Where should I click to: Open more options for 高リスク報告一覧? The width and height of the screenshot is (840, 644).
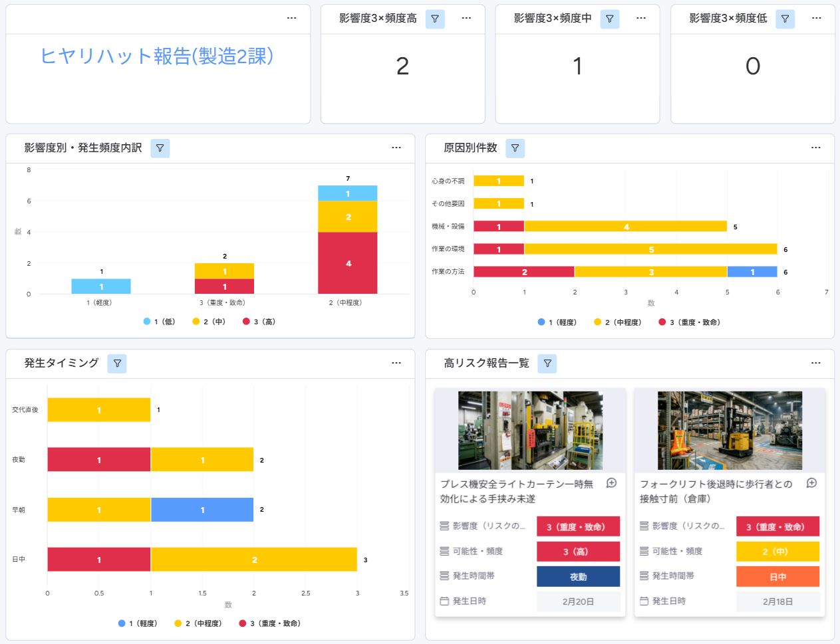coord(816,363)
